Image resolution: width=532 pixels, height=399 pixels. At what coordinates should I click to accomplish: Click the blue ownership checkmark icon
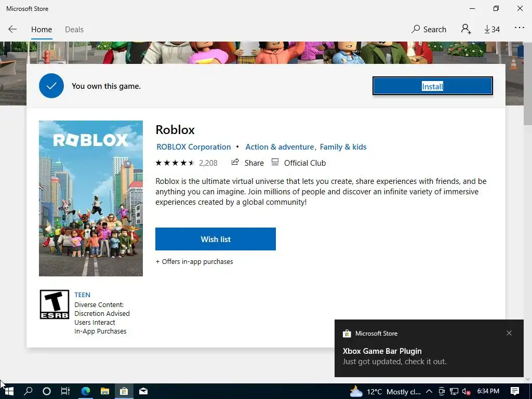(51, 86)
